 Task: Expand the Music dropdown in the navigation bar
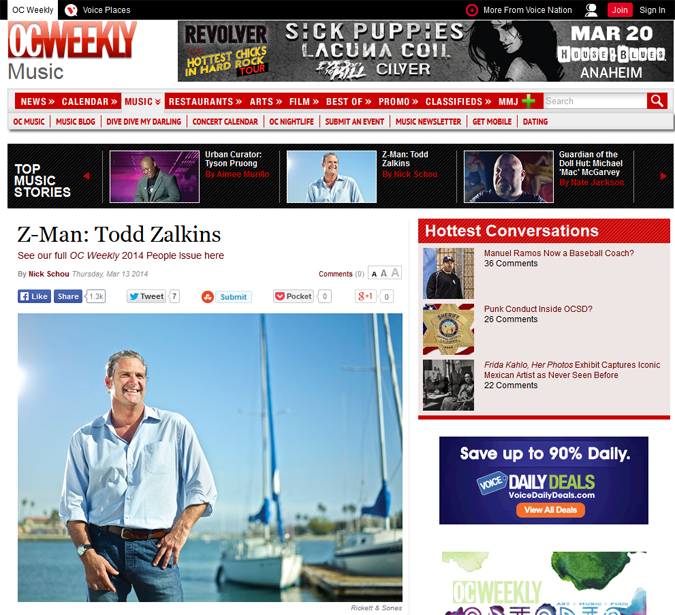pos(142,102)
